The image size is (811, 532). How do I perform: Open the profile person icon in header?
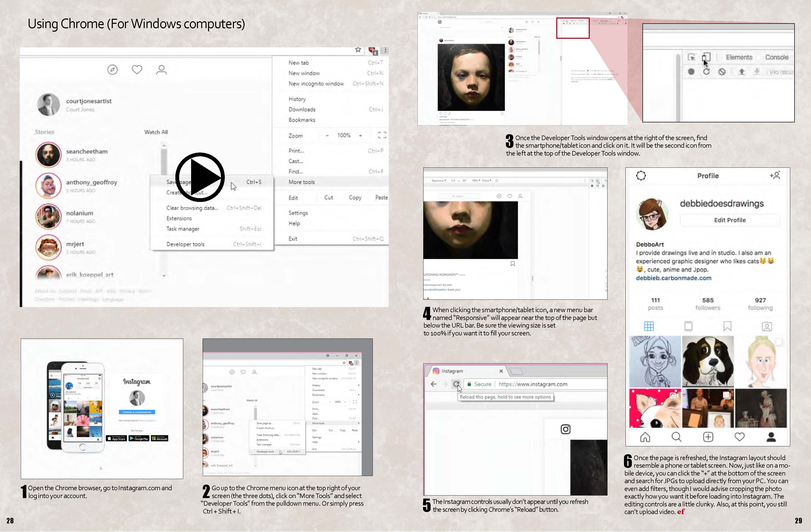click(161, 70)
